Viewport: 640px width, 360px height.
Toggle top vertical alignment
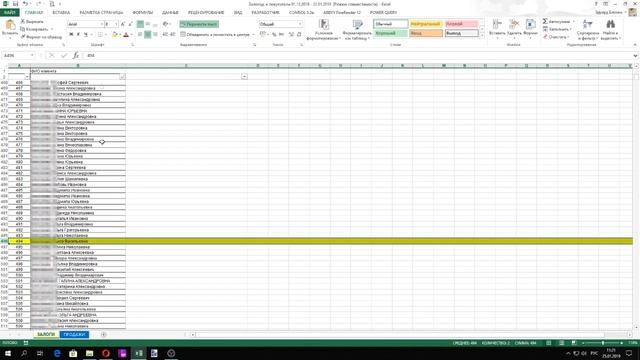(x=140, y=24)
